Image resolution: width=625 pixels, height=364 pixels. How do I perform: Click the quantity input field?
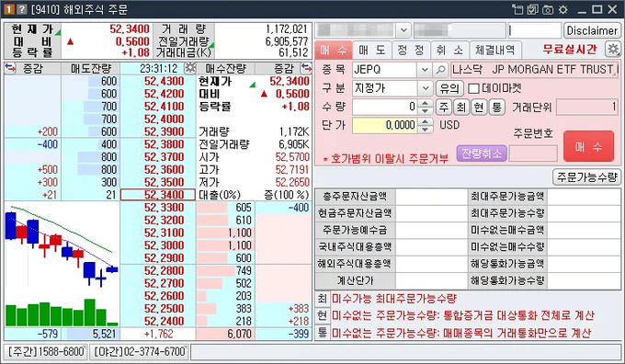tap(385, 107)
